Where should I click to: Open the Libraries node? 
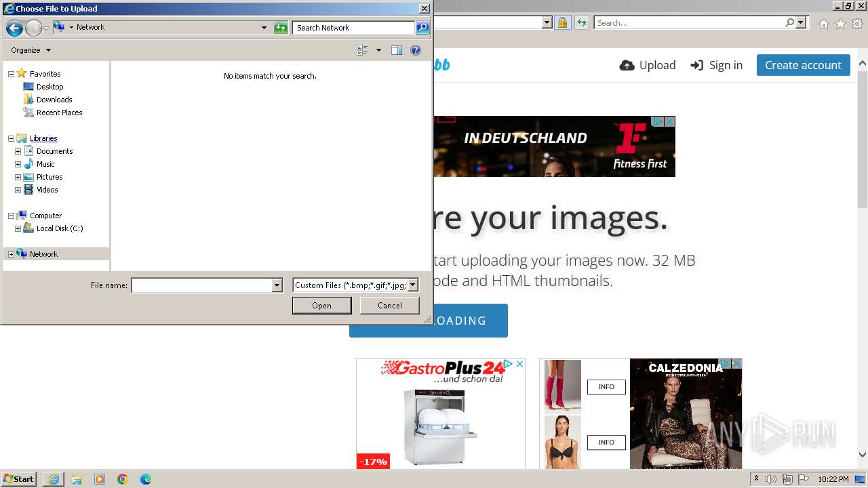tap(43, 138)
